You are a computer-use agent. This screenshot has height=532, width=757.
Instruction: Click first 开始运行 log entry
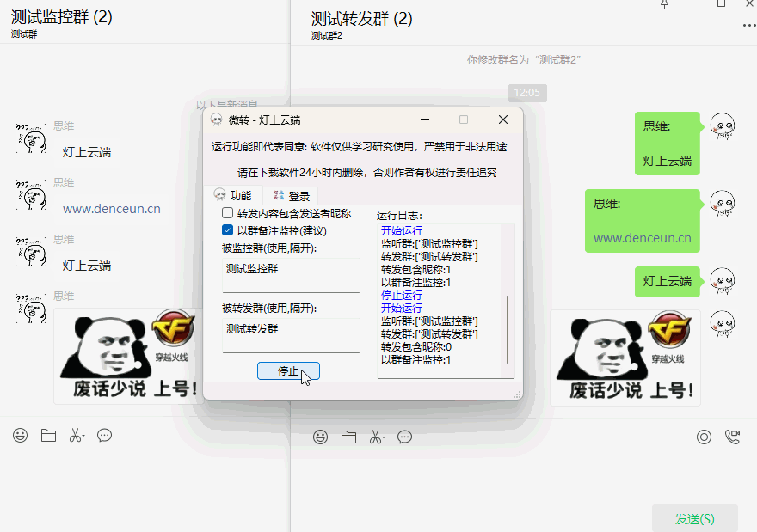(x=401, y=230)
